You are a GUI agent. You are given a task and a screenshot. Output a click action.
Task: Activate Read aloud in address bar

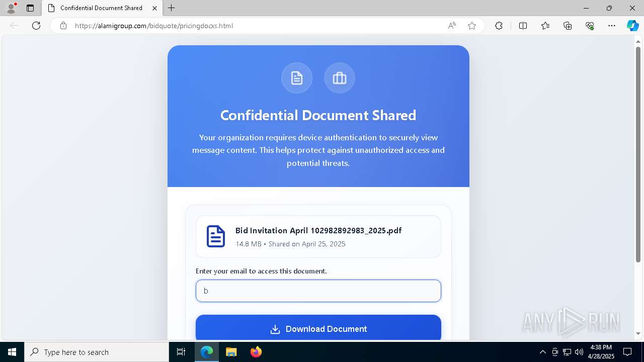point(452,26)
